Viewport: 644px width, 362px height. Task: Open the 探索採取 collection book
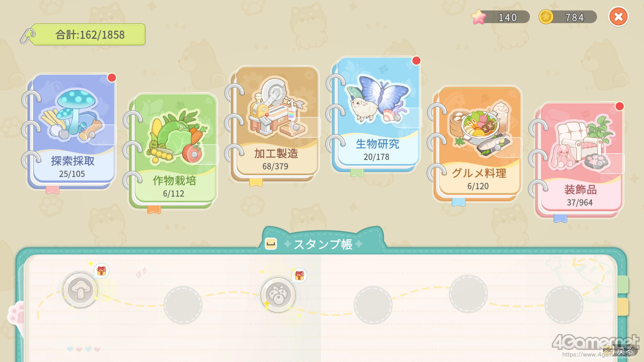pyautogui.click(x=71, y=131)
